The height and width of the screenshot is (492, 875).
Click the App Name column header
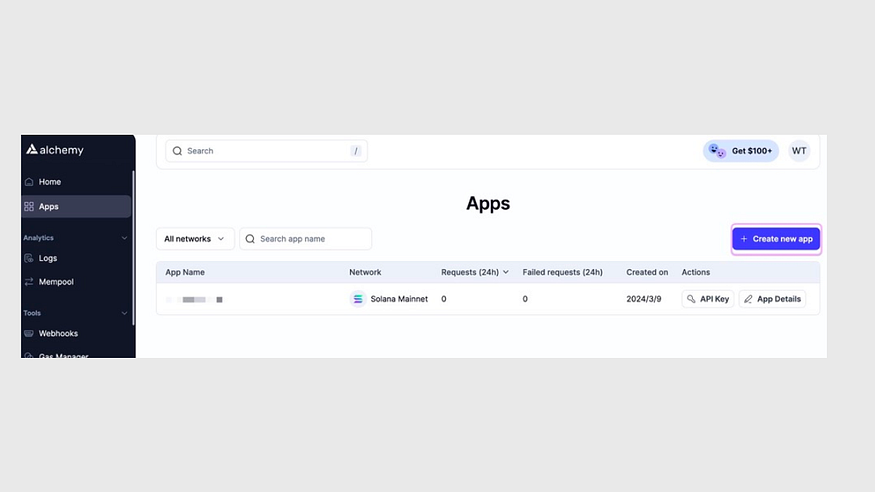pyautogui.click(x=185, y=272)
